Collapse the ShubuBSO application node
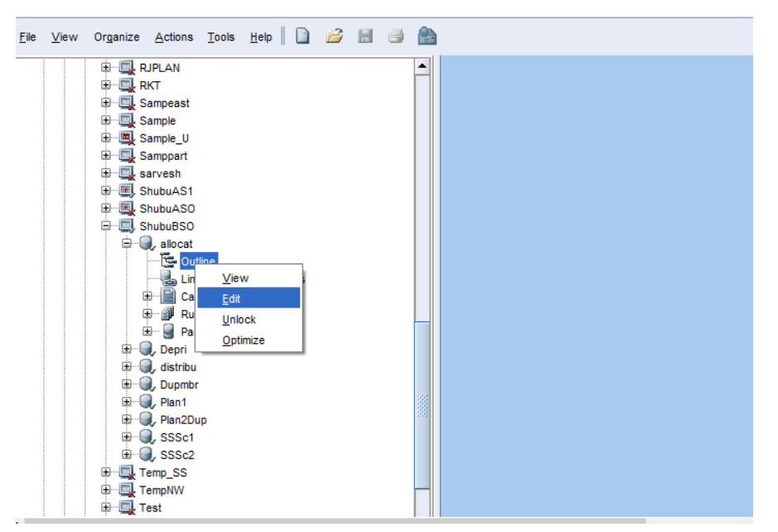This screenshot has height=532, width=778. point(106,225)
